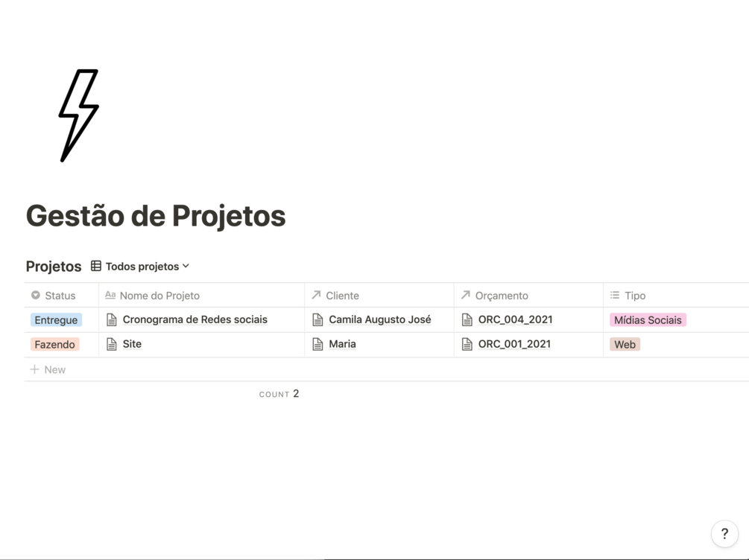Image resolution: width=749 pixels, height=560 pixels.
Task: Open the Tipo column header options
Action: pyautogui.click(x=634, y=296)
